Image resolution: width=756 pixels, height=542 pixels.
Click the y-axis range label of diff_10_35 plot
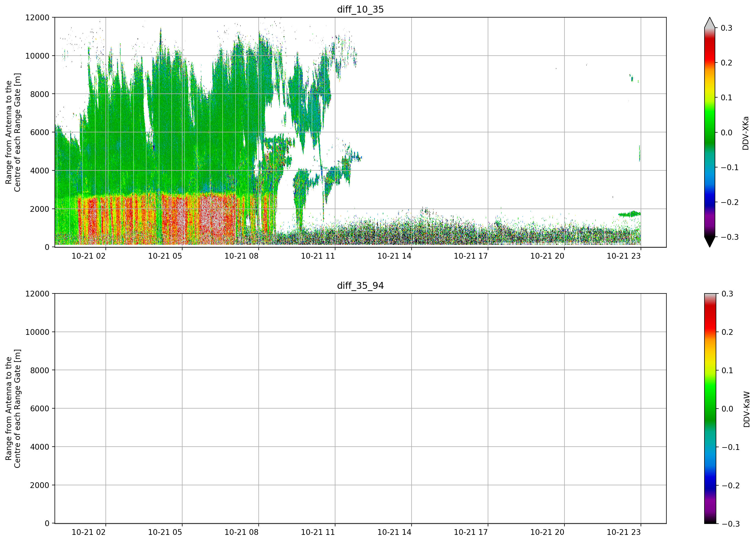pyautogui.click(x=13, y=132)
